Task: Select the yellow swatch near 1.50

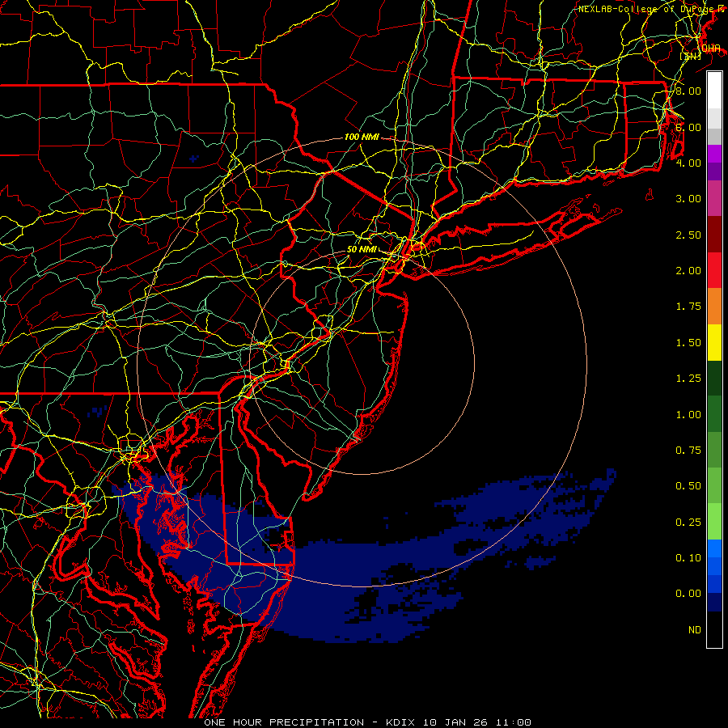Action: tap(714, 342)
